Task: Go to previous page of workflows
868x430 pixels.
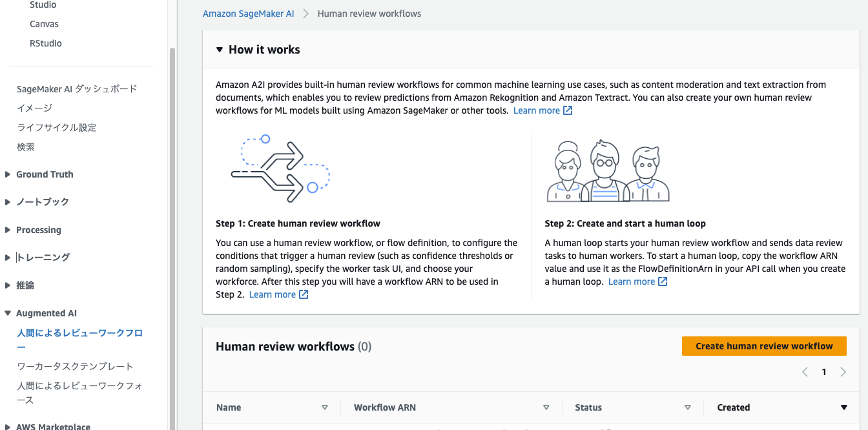Action: (x=805, y=372)
